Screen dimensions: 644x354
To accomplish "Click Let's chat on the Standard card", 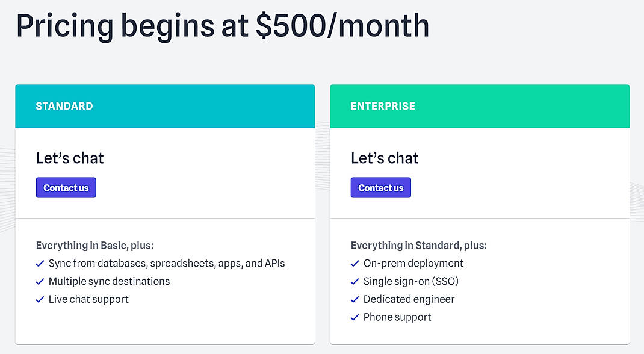I will tap(70, 158).
